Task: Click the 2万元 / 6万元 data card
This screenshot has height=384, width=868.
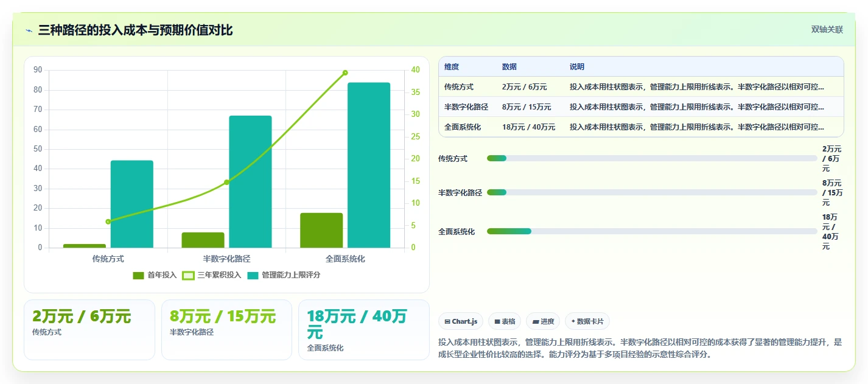Action: (x=89, y=330)
